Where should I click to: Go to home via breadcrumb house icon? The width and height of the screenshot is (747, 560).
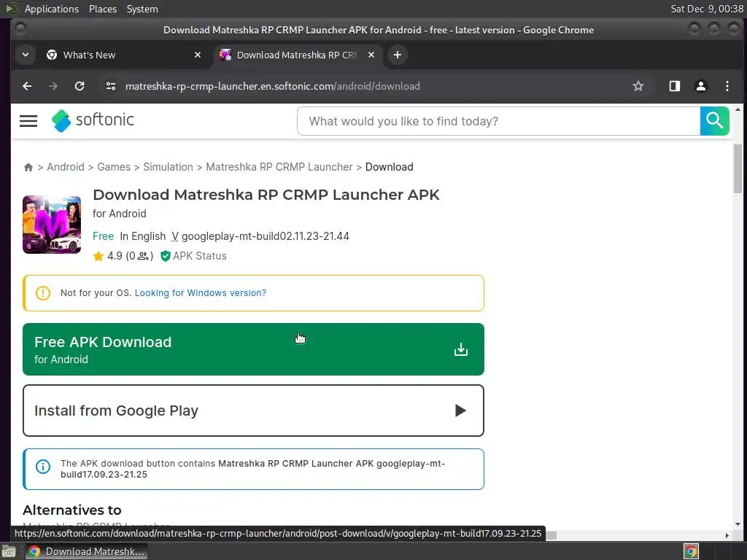point(28,167)
